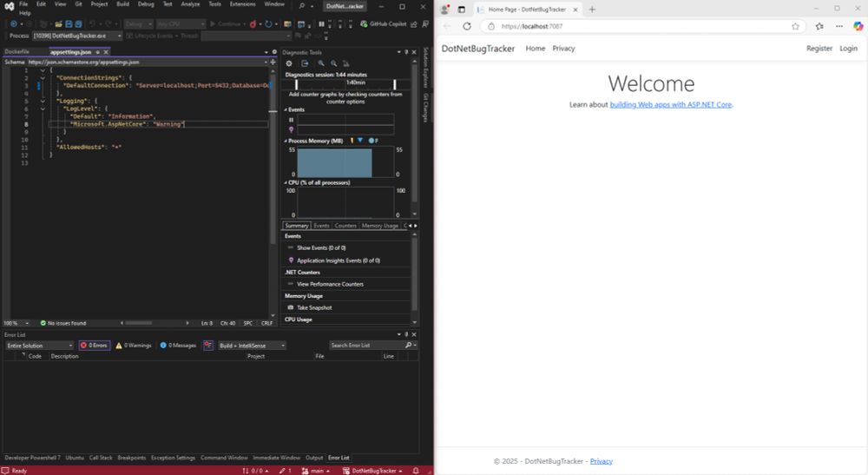Viewport: 868px width, 475px height.
Task: Toggle the Error List clear filters button
Action: click(x=208, y=346)
